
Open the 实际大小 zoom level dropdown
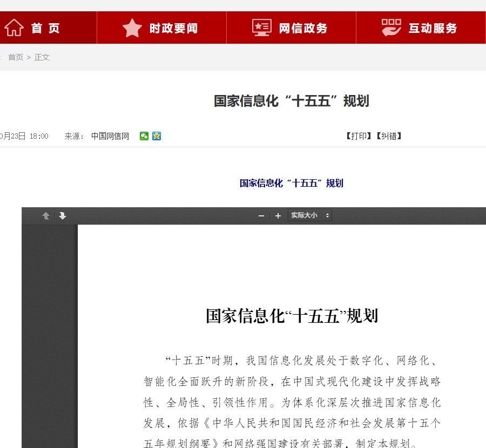point(310,215)
